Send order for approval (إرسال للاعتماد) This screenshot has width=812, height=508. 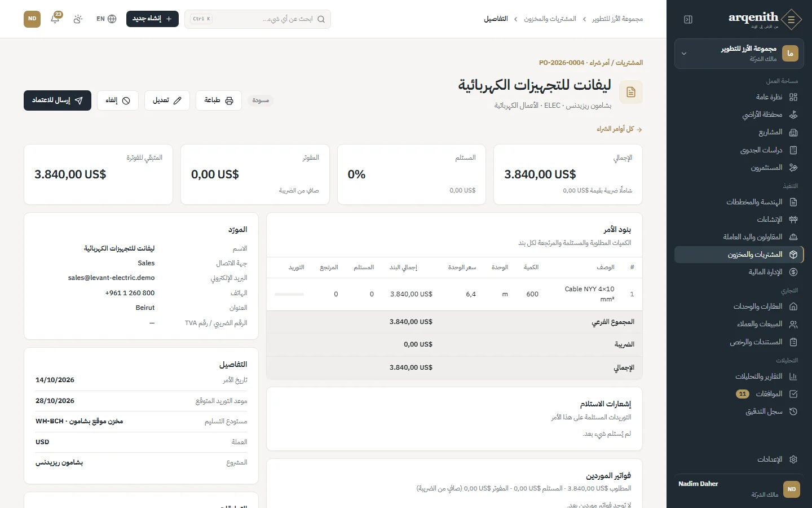click(x=58, y=100)
